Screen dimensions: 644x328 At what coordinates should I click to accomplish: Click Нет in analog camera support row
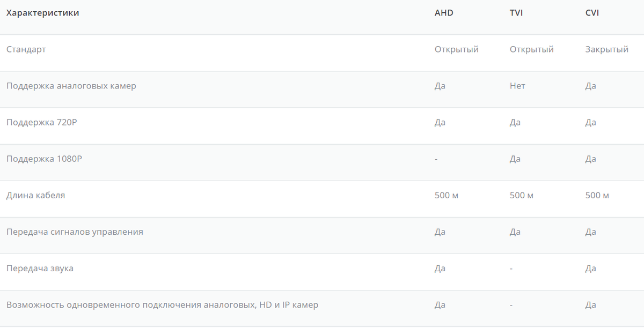pos(517,86)
